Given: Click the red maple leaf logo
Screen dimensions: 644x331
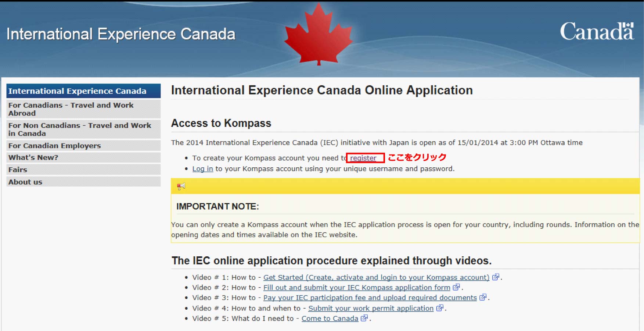Looking at the screenshot, I should [318, 34].
